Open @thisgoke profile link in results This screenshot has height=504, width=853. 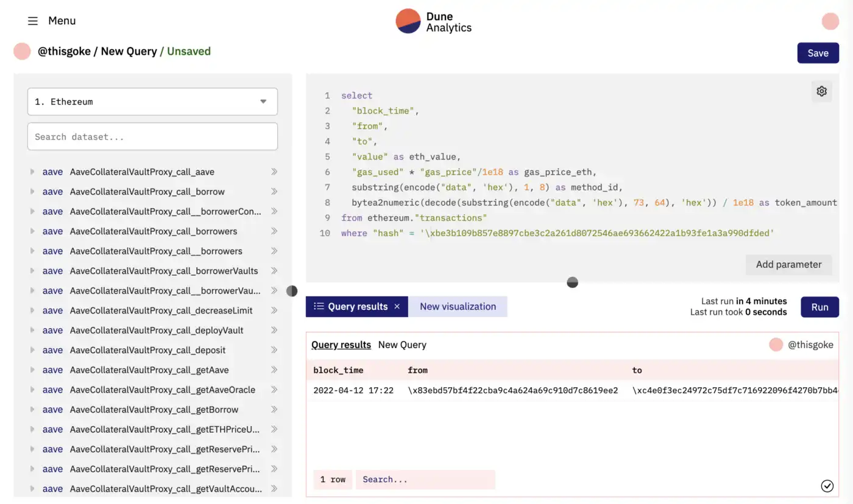tap(810, 345)
